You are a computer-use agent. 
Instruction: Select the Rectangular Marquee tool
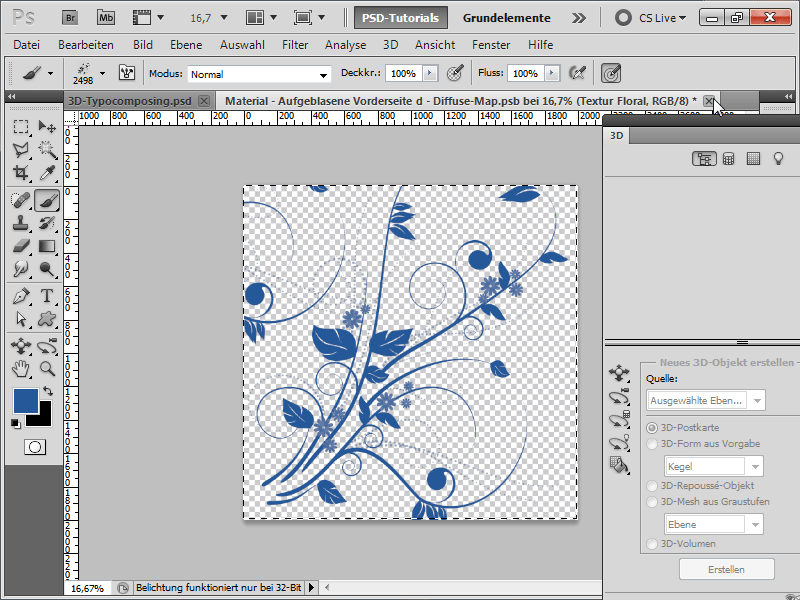21,127
